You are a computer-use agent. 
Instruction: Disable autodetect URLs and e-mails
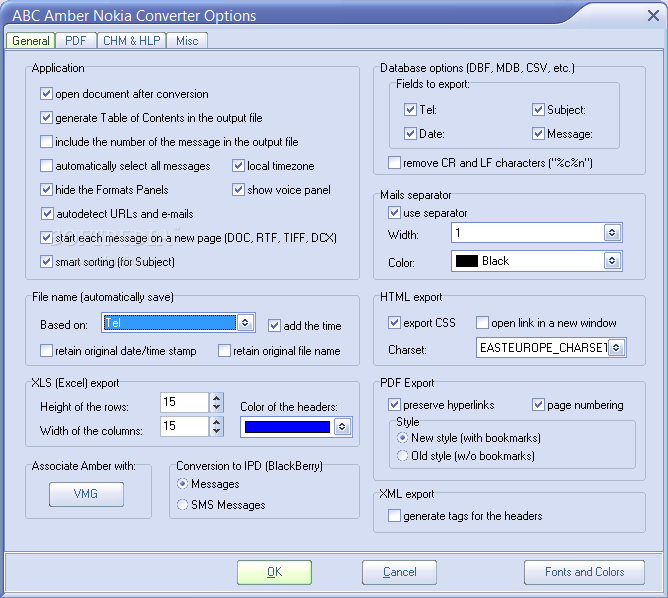(47, 213)
